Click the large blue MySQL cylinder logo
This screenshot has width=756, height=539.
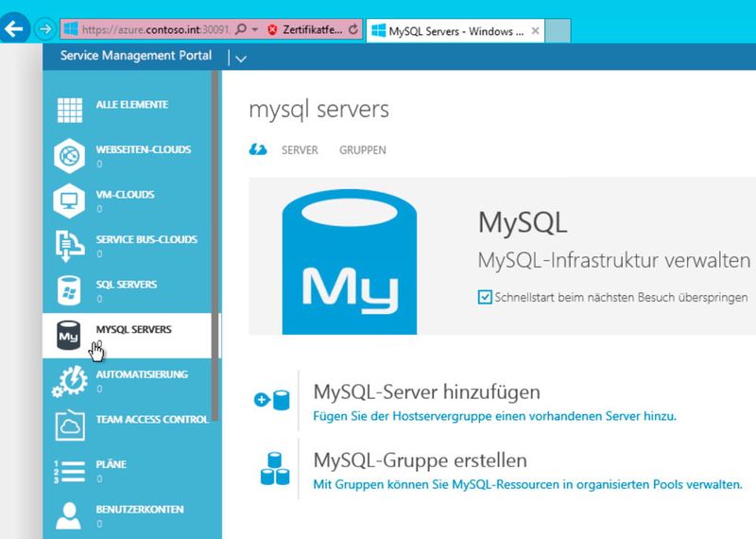pyautogui.click(x=350, y=262)
